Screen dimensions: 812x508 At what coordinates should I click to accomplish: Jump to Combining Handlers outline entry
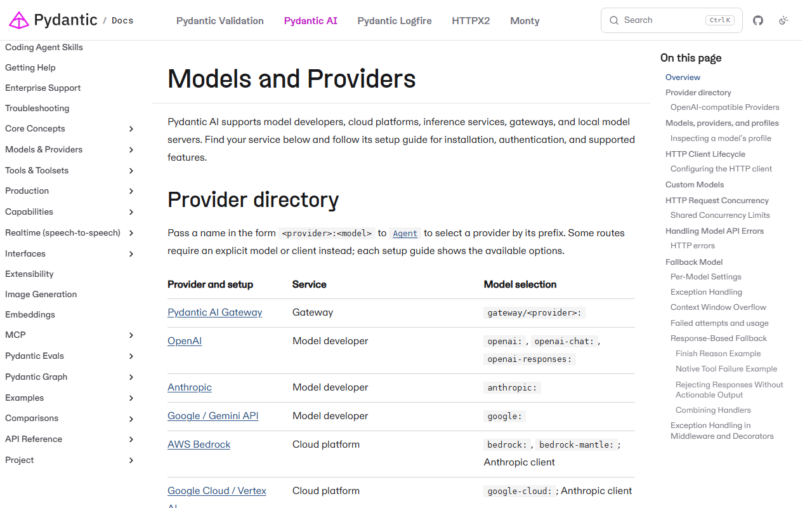click(713, 410)
